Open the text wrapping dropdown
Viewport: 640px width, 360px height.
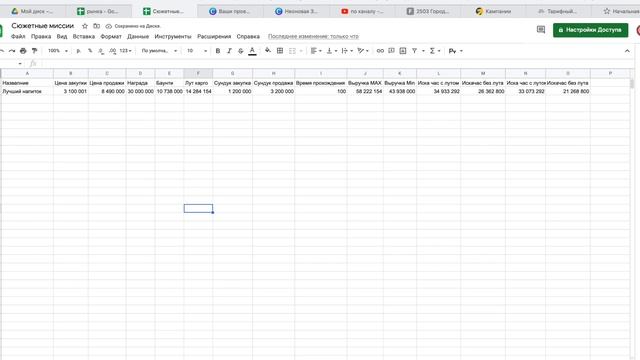(347, 51)
